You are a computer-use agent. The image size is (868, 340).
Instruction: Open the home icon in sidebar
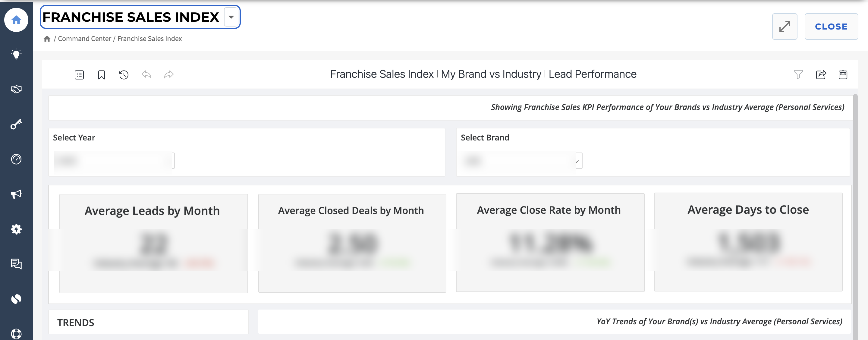16,20
